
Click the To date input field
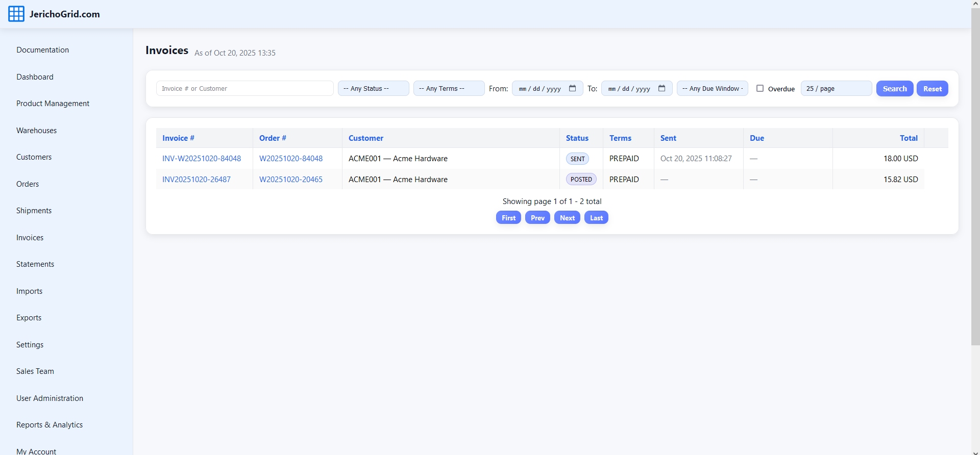click(637, 88)
